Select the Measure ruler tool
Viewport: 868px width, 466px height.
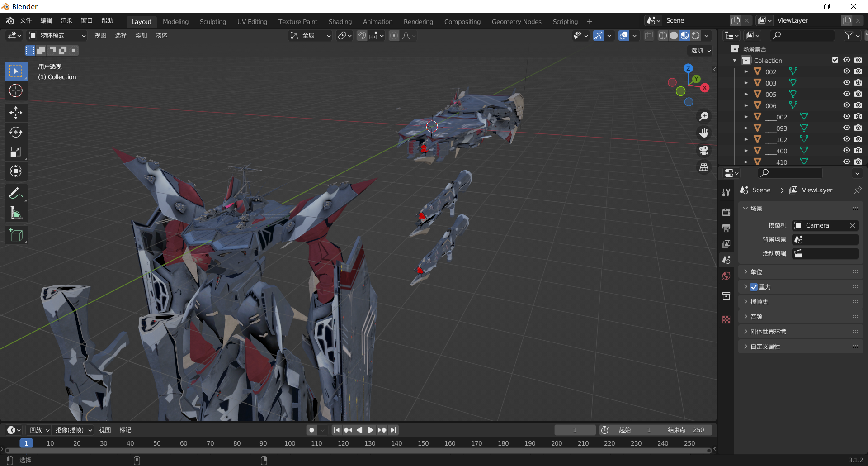[x=16, y=213]
